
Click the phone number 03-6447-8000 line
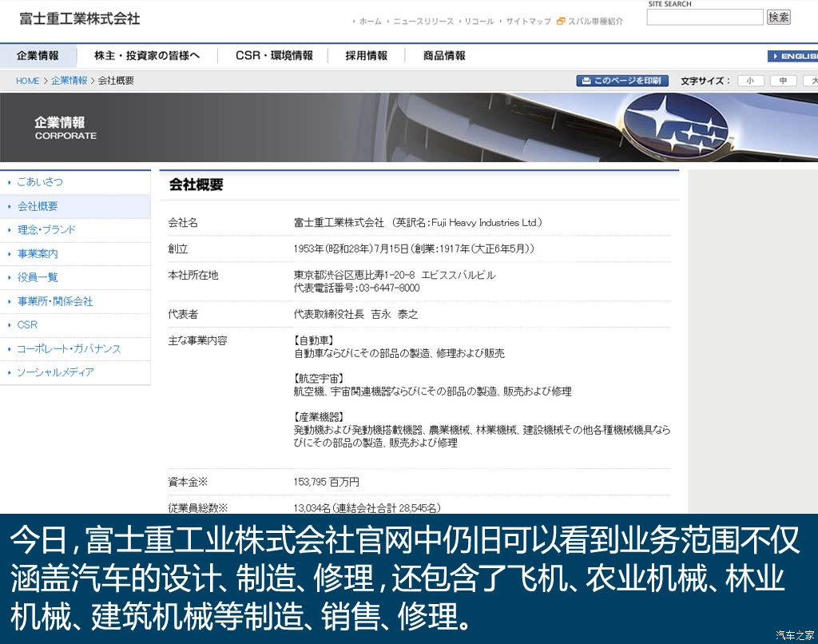coord(356,288)
